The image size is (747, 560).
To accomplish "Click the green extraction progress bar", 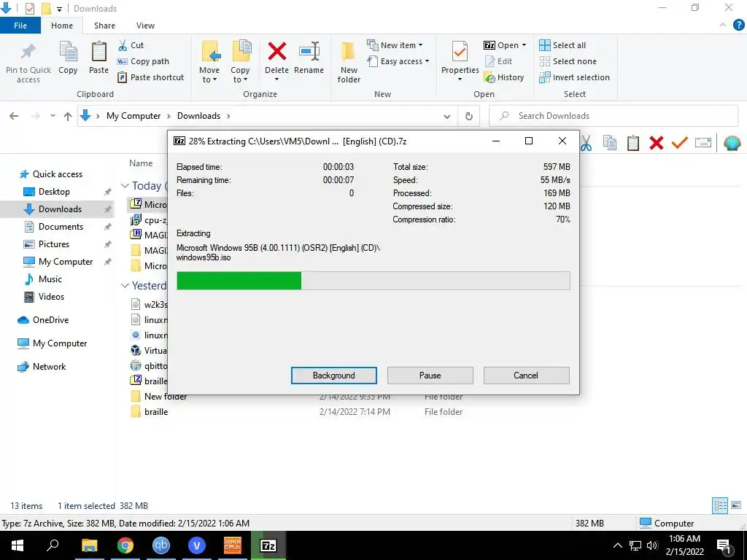I will coord(239,281).
